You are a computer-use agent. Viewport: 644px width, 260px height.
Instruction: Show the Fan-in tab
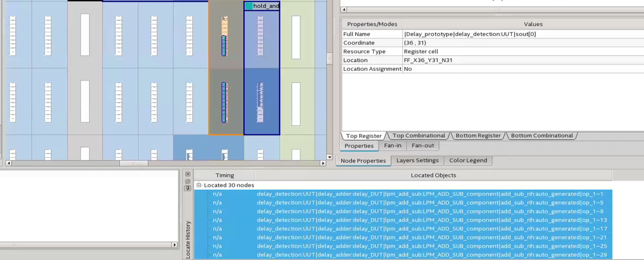pyautogui.click(x=392, y=145)
